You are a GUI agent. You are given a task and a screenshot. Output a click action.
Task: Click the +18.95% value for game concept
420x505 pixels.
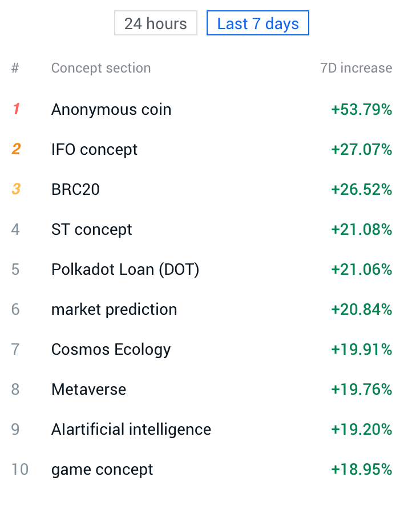[361, 469]
